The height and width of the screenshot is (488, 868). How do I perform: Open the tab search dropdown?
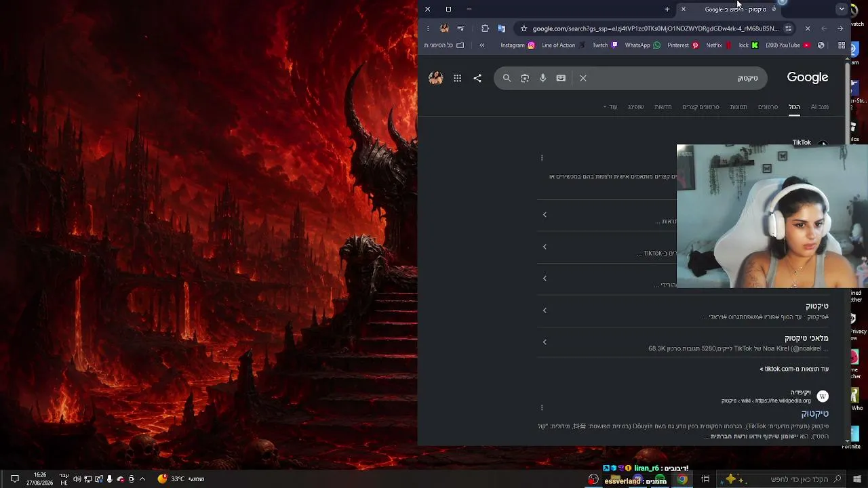click(x=842, y=9)
